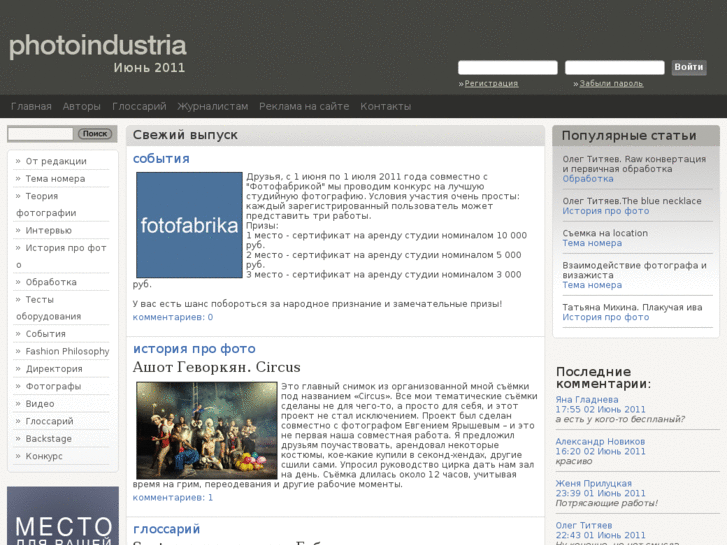Open Глоссарий in the left sidebar menu

(x=49, y=422)
